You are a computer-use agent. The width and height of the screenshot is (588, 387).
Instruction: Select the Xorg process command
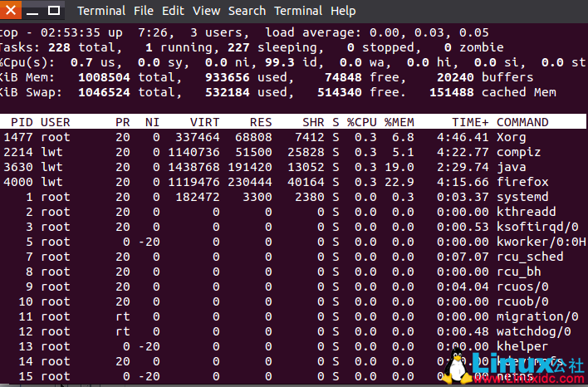[x=512, y=137]
